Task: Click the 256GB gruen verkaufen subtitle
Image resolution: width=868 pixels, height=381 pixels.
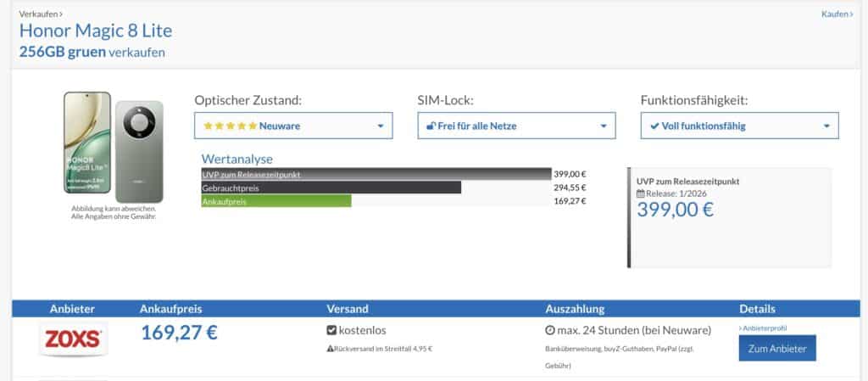Action: pyautogui.click(x=92, y=53)
